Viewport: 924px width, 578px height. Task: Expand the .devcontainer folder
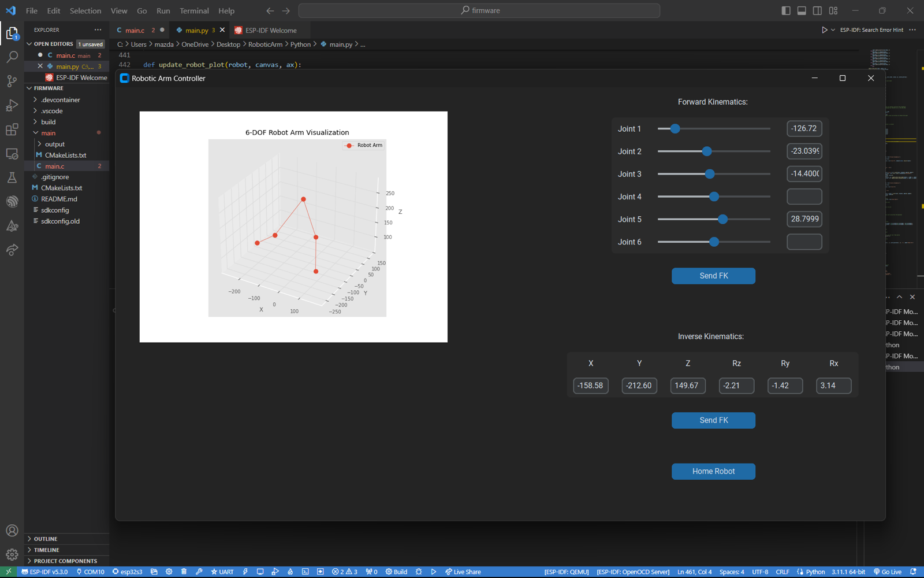point(61,100)
